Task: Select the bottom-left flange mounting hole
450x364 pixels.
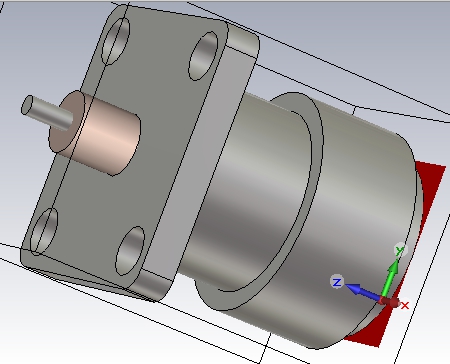Action: pyautogui.click(x=44, y=231)
